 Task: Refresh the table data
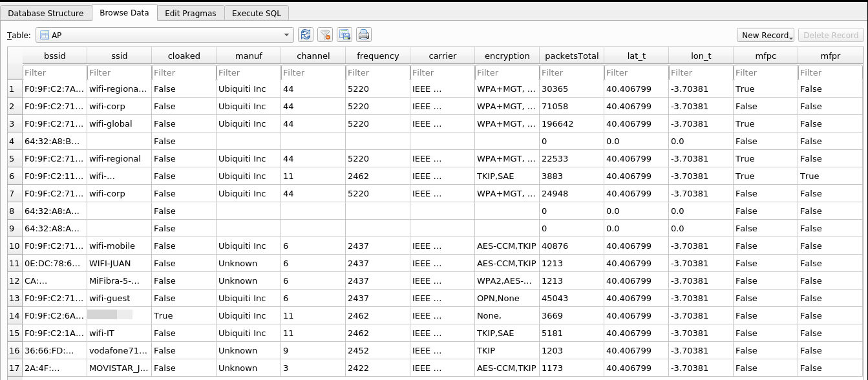point(306,35)
